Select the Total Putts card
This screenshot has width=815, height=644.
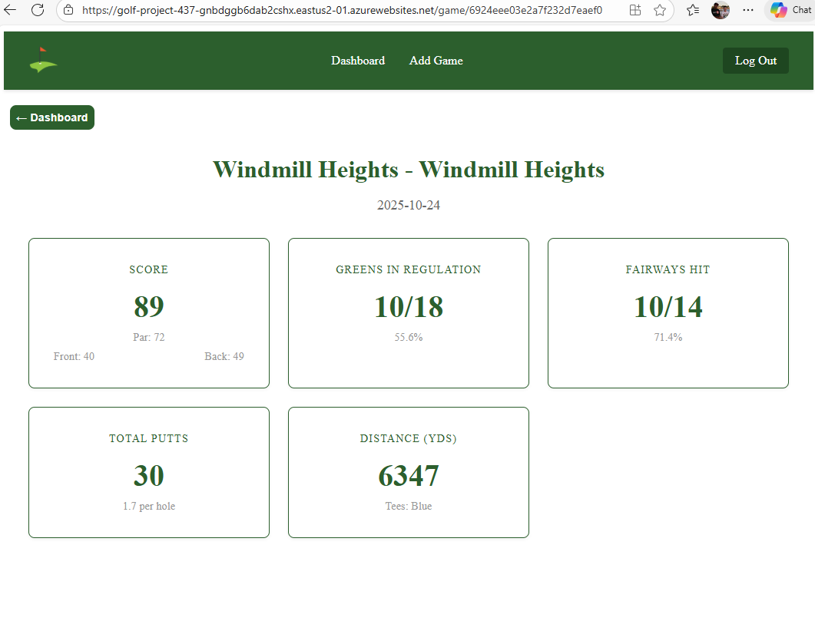pos(149,472)
